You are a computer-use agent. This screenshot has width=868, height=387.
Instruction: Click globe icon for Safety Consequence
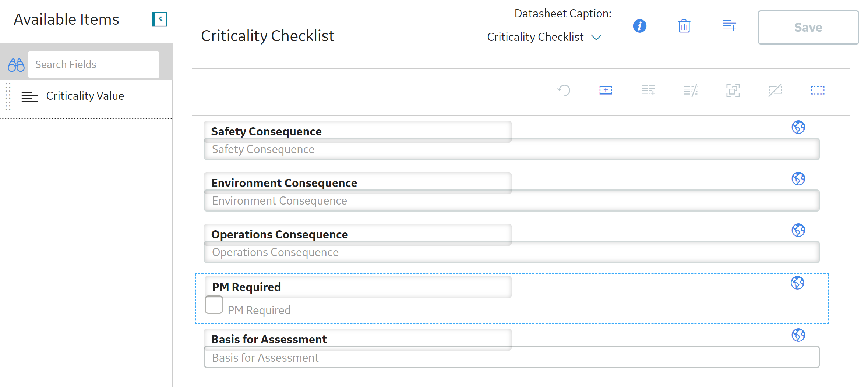tap(798, 127)
